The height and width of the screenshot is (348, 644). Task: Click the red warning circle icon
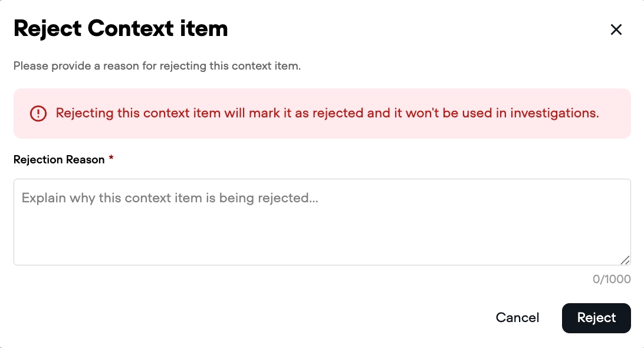coord(38,113)
